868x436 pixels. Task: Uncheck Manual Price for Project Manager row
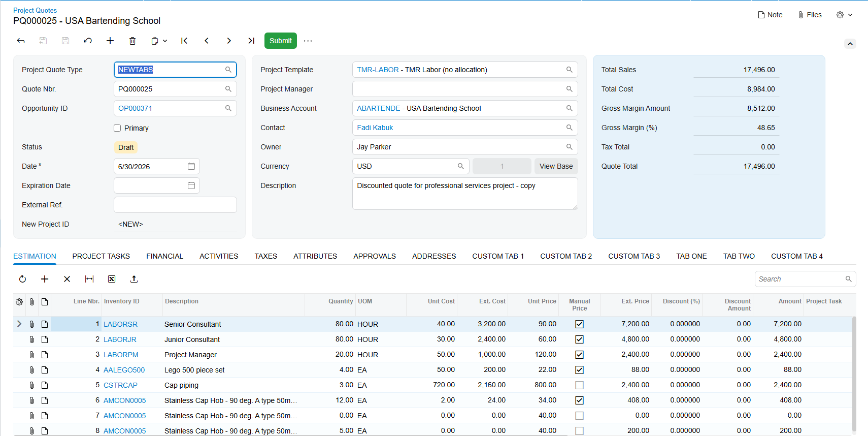pyautogui.click(x=580, y=355)
